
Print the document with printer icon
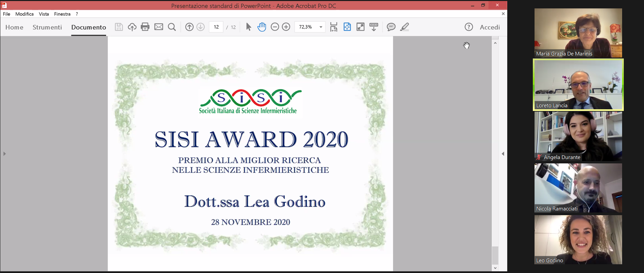point(145,27)
